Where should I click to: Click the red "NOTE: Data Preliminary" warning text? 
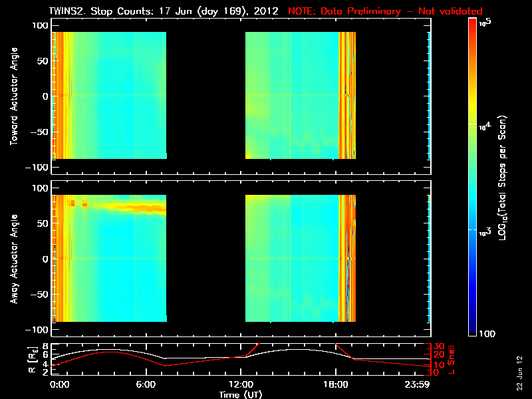coord(385,11)
